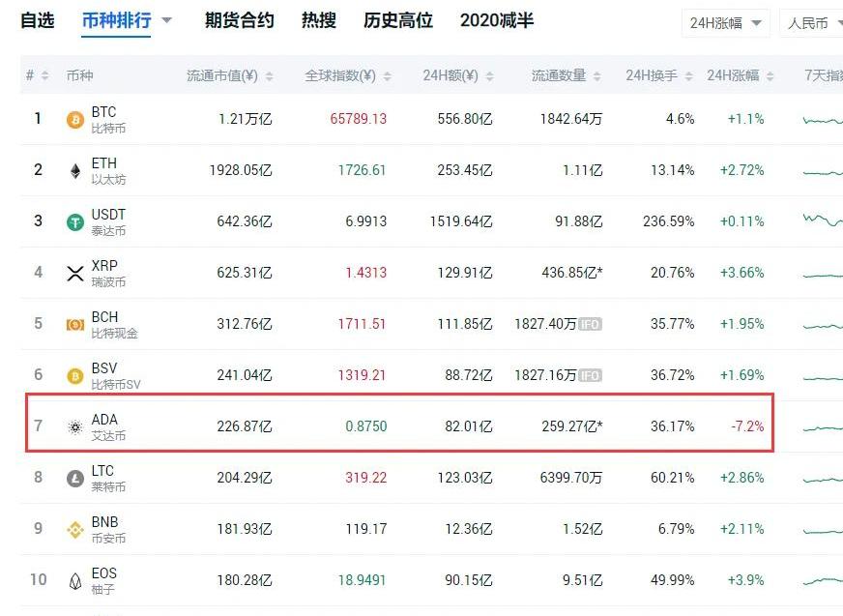Sort by 流通市值 column arrows
843x616 pixels.
(x=270, y=76)
